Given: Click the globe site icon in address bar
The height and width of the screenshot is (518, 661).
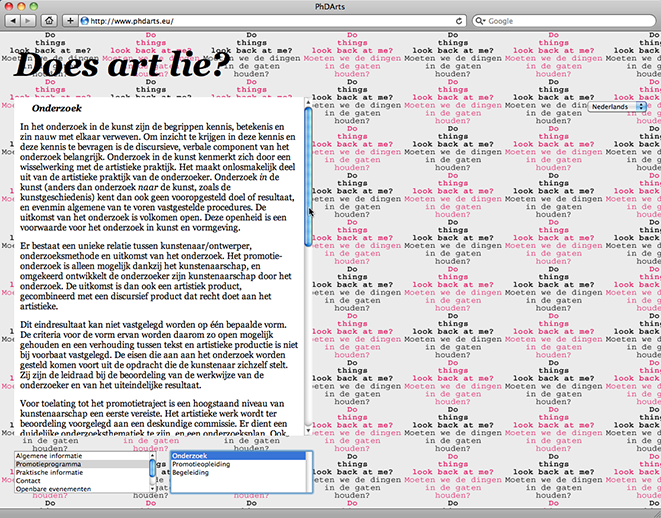Looking at the screenshot, I should [x=86, y=20].
